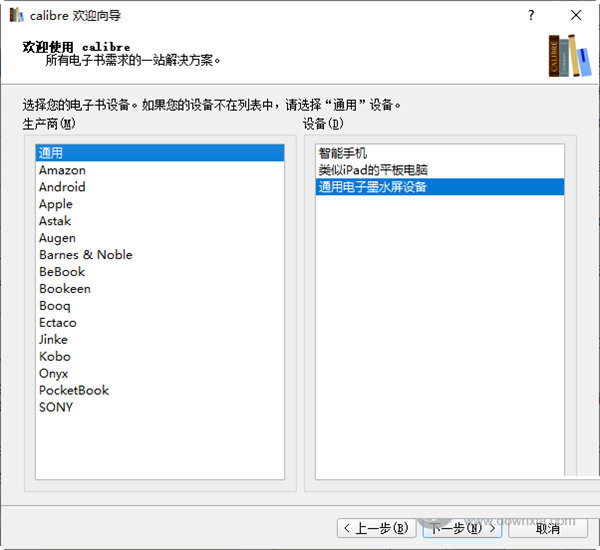The image size is (600, 550).
Task: Click the calibre books logo icon
Action: click(x=567, y=55)
